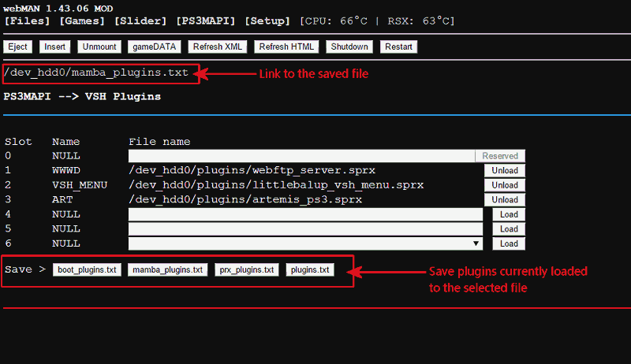Click the Eject button
Image resolution: width=631 pixels, height=364 pixels.
17,46
